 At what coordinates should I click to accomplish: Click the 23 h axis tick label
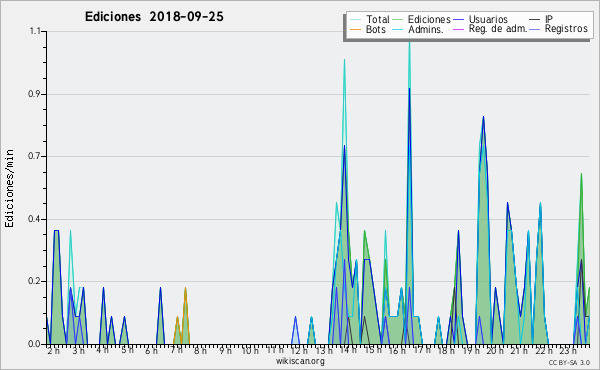pyautogui.click(x=568, y=350)
